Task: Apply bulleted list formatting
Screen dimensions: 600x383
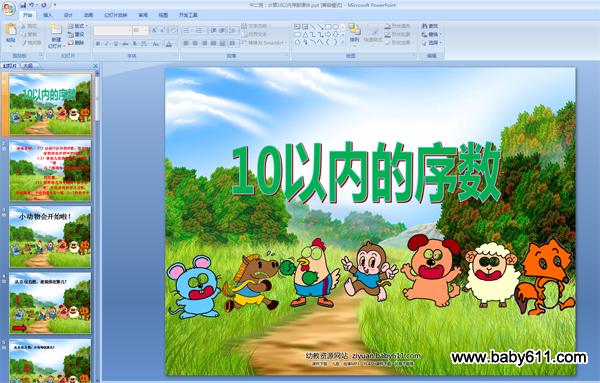Action: [x=187, y=30]
